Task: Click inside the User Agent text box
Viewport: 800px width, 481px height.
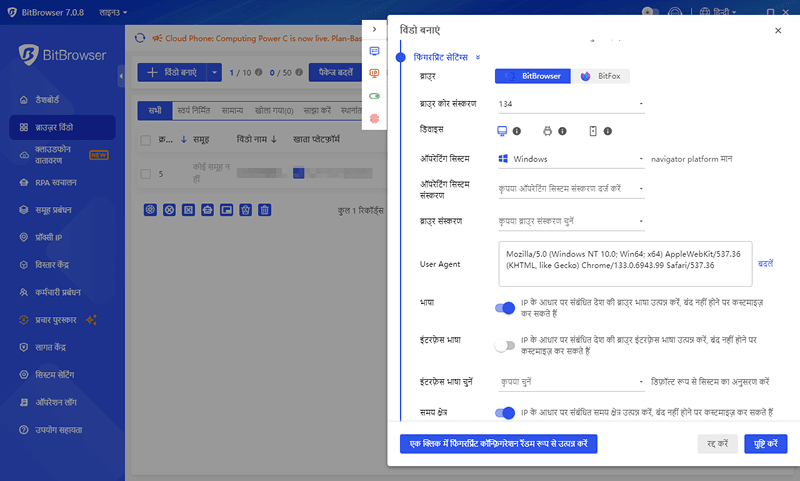Action: tap(620, 262)
